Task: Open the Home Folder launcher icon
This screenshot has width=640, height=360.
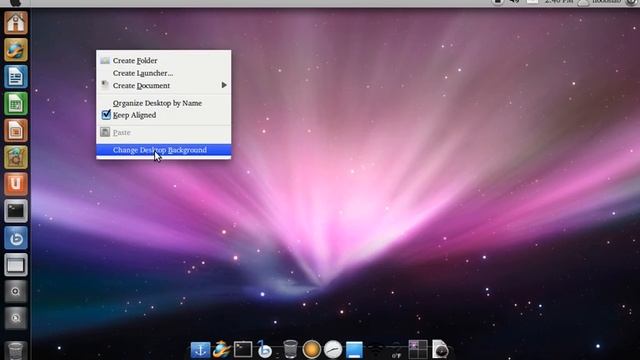Action: (x=16, y=23)
